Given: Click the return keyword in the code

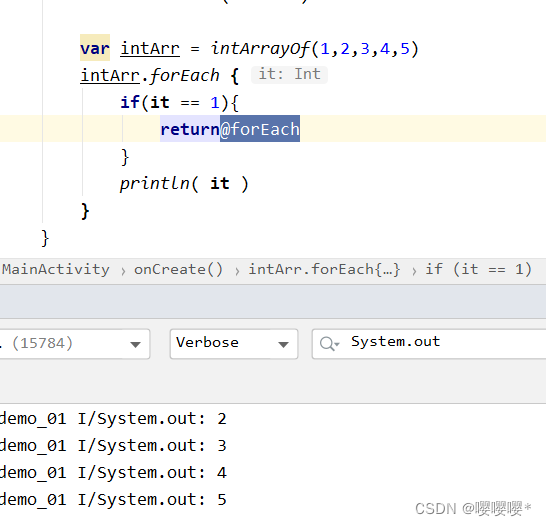Looking at the screenshot, I should 190,129.
